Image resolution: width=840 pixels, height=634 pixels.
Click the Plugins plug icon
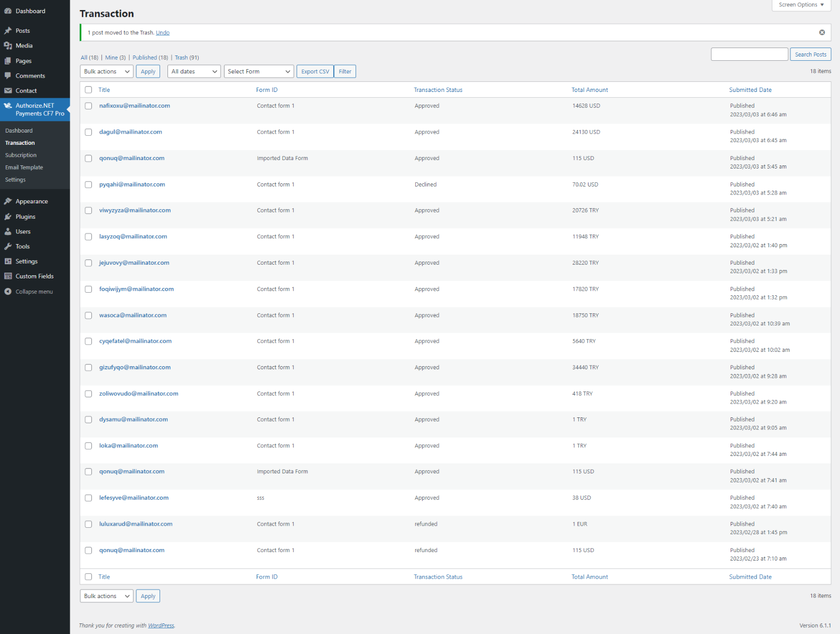tap(8, 217)
